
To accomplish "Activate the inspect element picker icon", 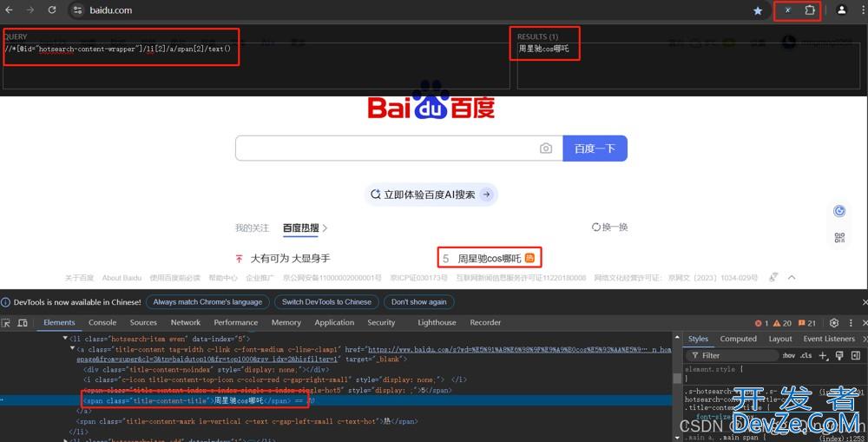I will [x=6, y=322].
